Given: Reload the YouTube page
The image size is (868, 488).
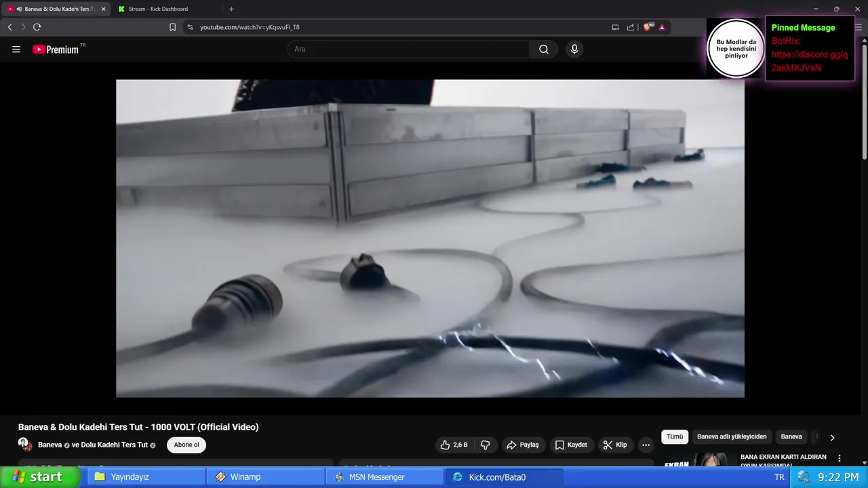Looking at the screenshot, I should [37, 27].
